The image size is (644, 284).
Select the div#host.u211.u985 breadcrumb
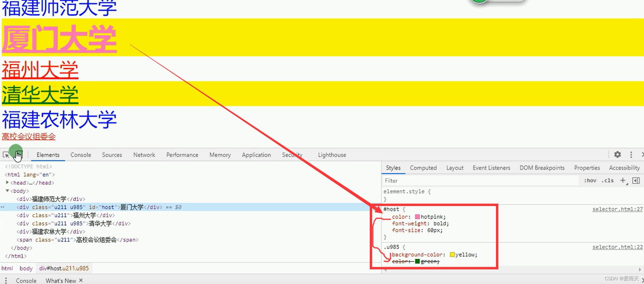(64, 268)
